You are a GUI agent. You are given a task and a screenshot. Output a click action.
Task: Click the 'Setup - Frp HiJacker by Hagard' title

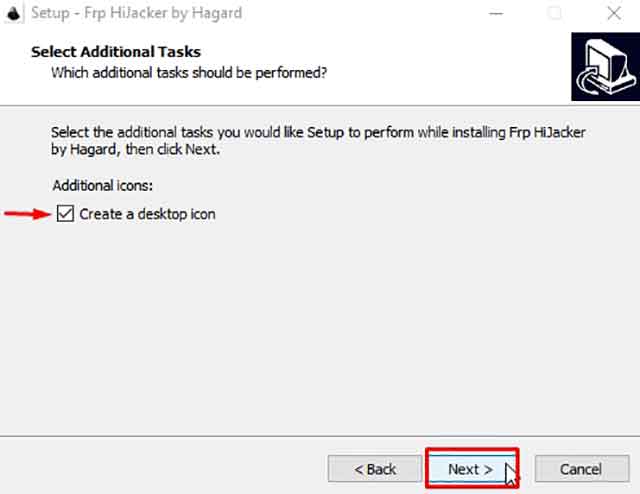(136, 14)
